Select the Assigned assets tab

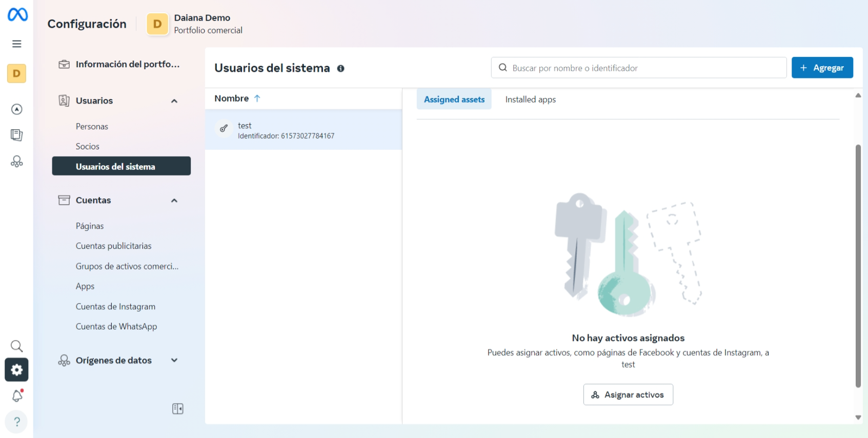pyautogui.click(x=454, y=99)
